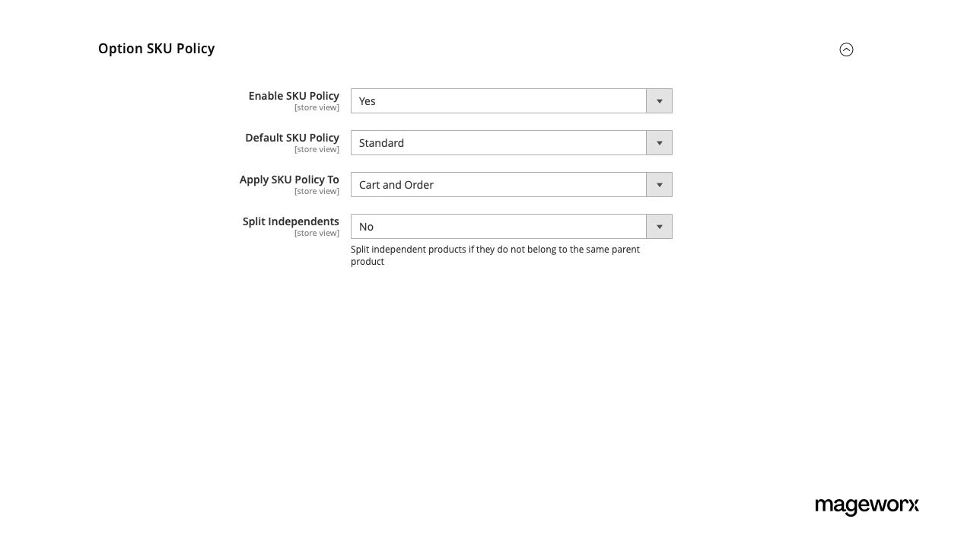Enable Split Independents option

pyautogui.click(x=498, y=226)
